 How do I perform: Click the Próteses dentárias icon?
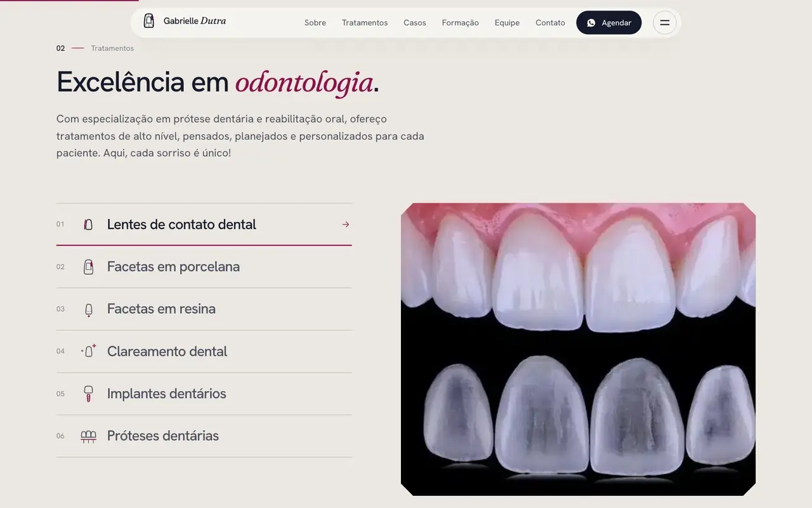(88, 436)
